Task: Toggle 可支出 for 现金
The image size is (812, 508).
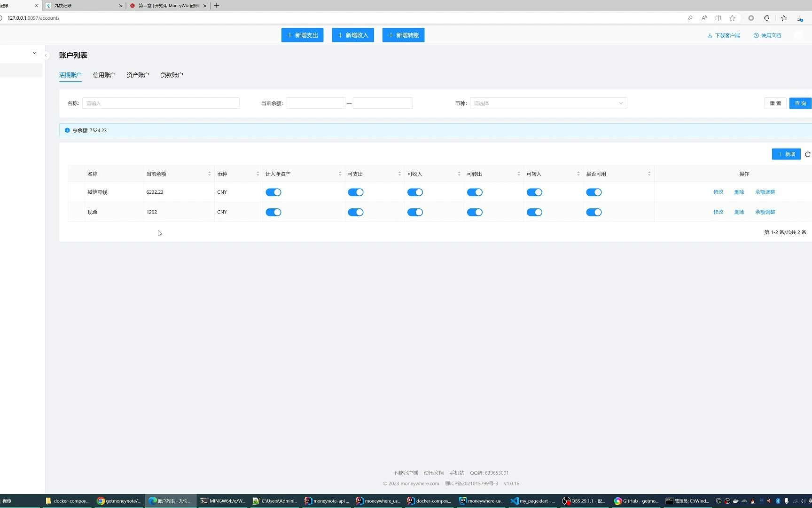Action: tap(356, 212)
